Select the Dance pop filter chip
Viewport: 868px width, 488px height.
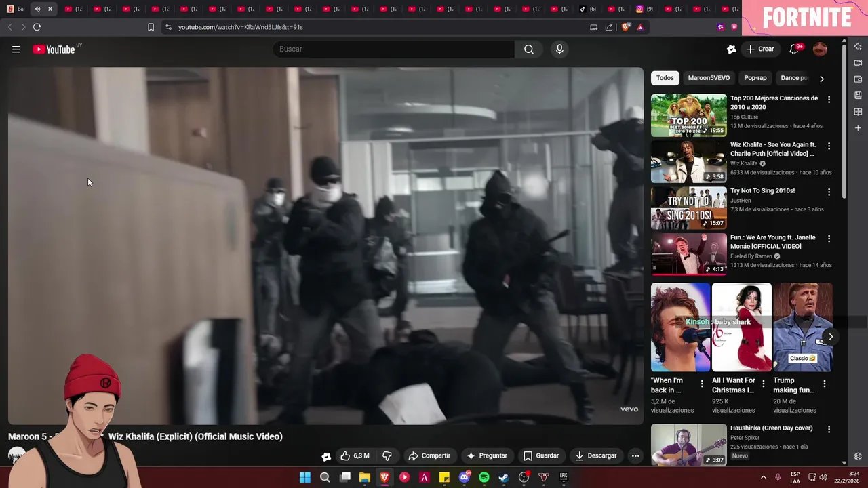(794, 78)
